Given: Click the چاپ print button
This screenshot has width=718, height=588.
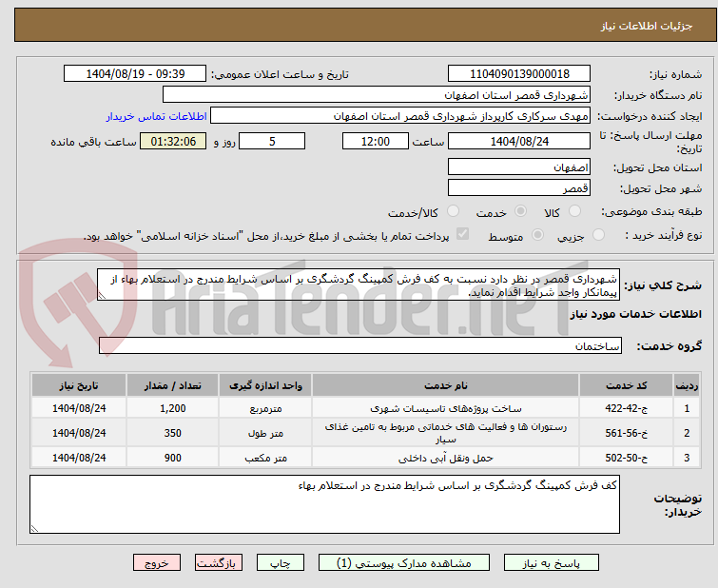Looking at the screenshot, I should pos(281,563).
